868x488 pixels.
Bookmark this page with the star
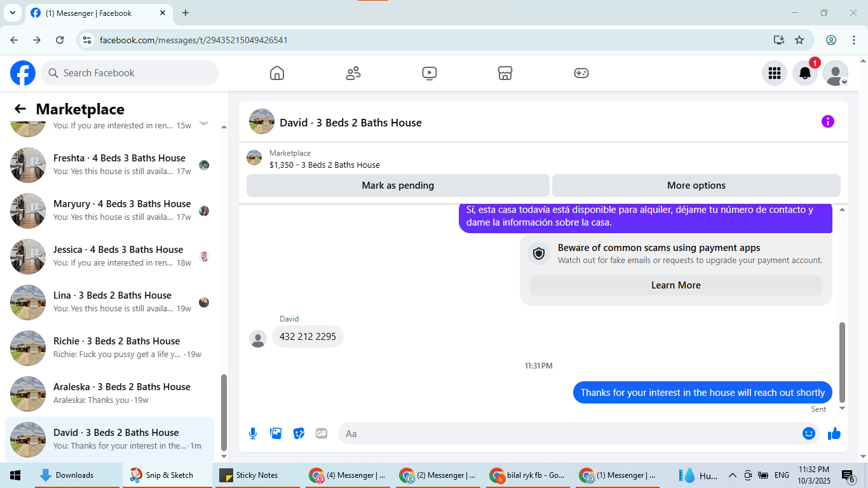[799, 40]
